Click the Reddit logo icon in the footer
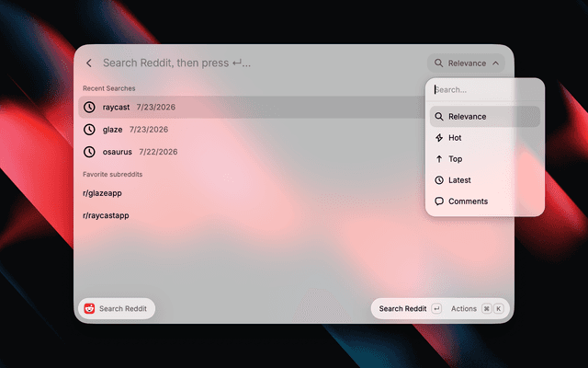 (x=89, y=309)
